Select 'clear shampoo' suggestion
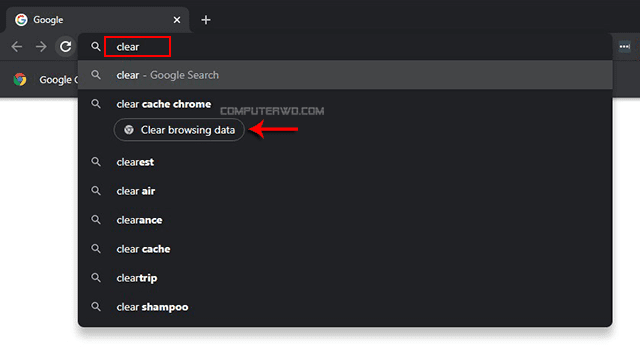 tap(345, 307)
